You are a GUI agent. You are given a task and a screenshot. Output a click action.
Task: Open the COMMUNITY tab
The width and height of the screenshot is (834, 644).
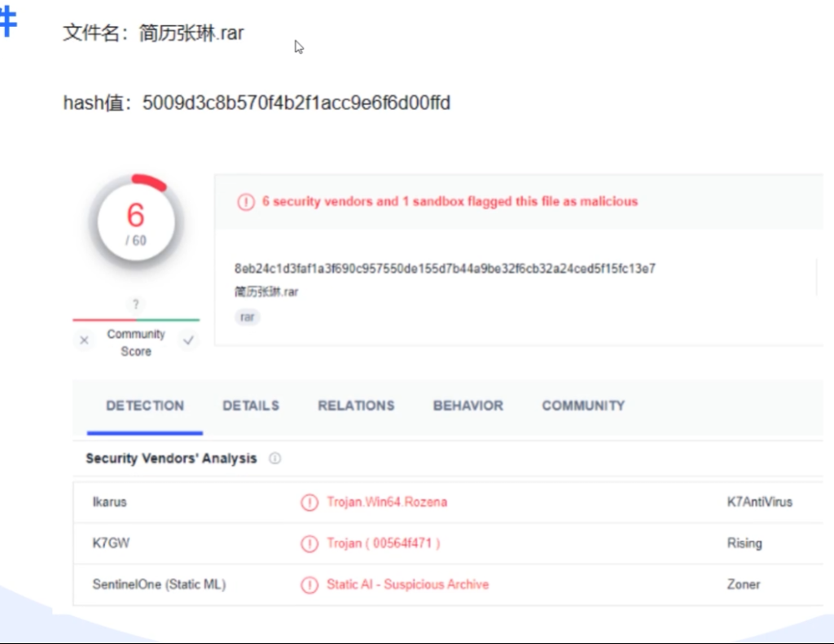(x=583, y=405)
